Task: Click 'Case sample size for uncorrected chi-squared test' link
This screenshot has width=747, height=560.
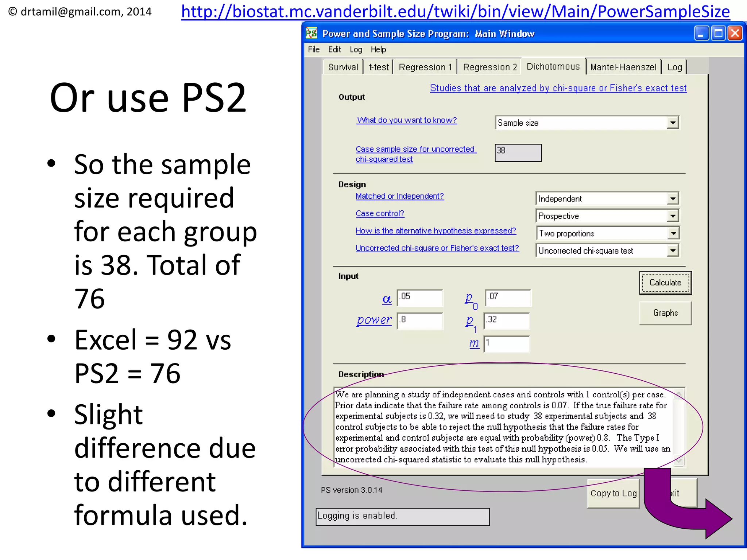Action: click(416, 154)
